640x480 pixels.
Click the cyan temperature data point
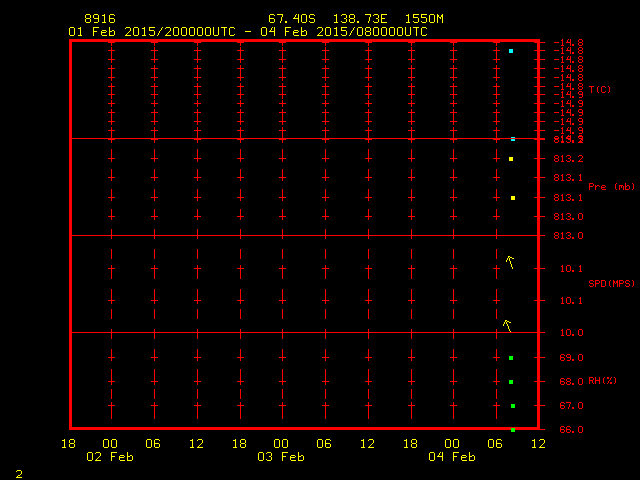tap(511, 51)
